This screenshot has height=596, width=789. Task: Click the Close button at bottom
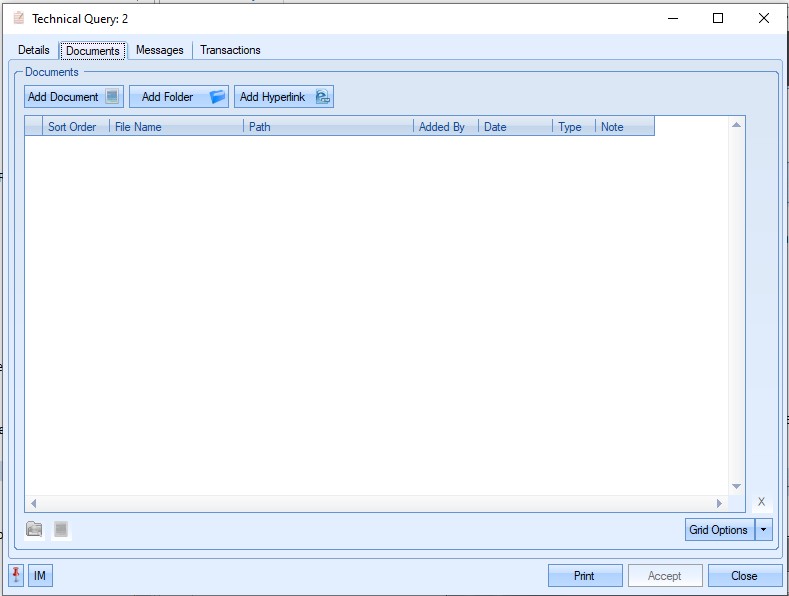(745, 575)
